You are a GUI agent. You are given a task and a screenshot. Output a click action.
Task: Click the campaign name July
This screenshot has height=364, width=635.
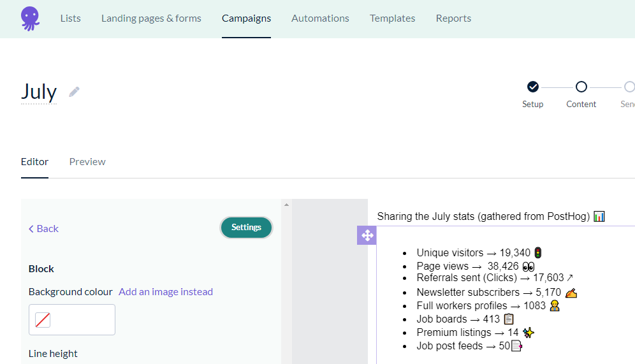click(x=39, y=92)
